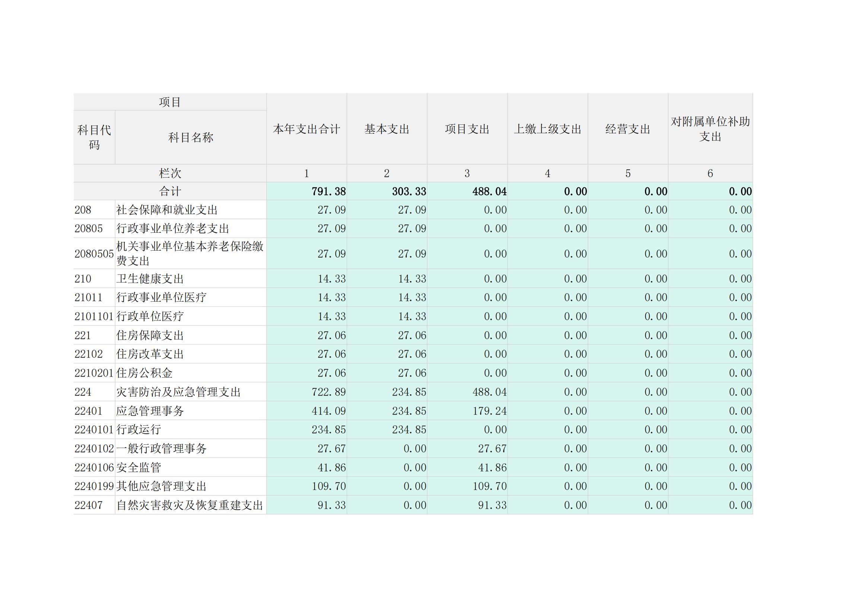Click the 本年支出合计 column header
Image resolution: width=868 pixels, height=613 pixels.
(x=306, y=128)
